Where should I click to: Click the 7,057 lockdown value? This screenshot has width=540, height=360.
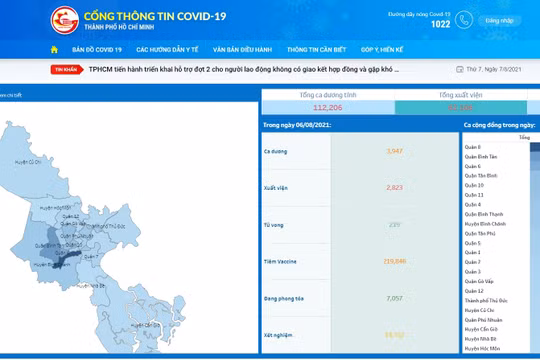(394, 298)
